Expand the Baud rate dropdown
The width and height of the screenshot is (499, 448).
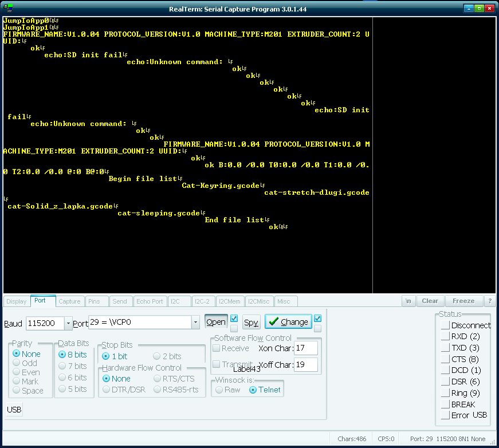click(68, 323)
